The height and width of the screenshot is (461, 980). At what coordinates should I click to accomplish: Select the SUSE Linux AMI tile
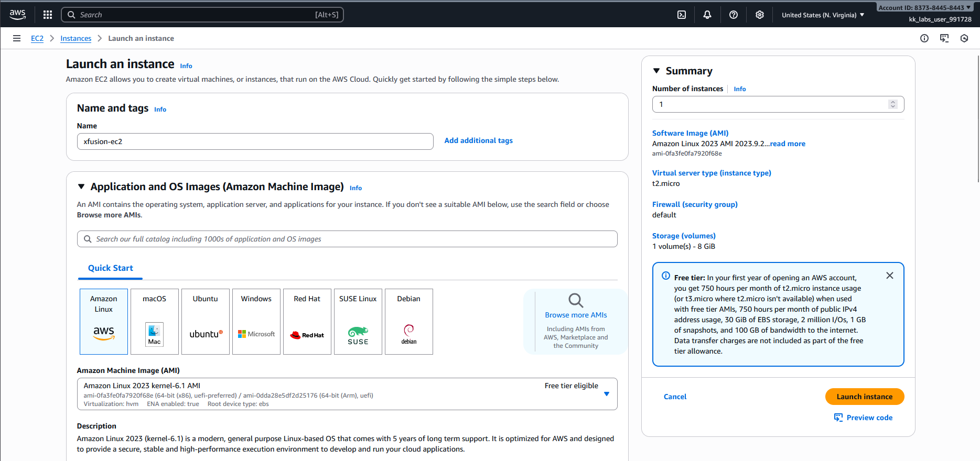click(x=358, y=322)
